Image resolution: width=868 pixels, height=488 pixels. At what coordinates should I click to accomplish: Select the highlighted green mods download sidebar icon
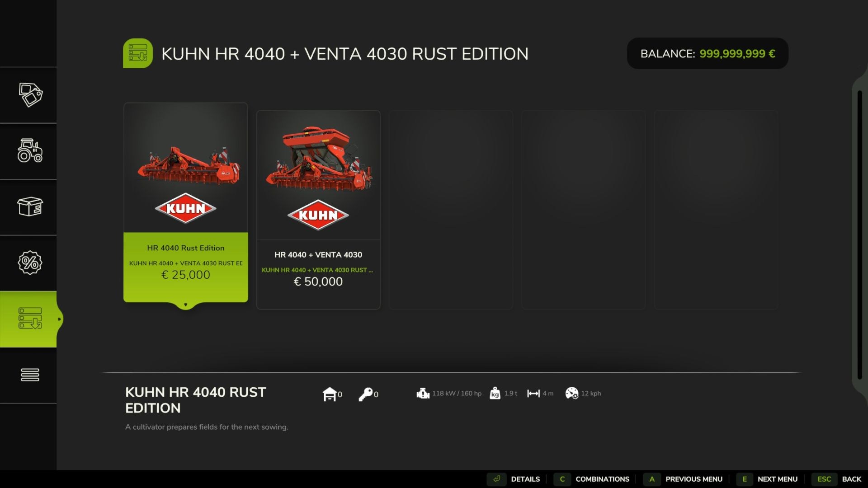pyautogui.click(x=30, y=319)
